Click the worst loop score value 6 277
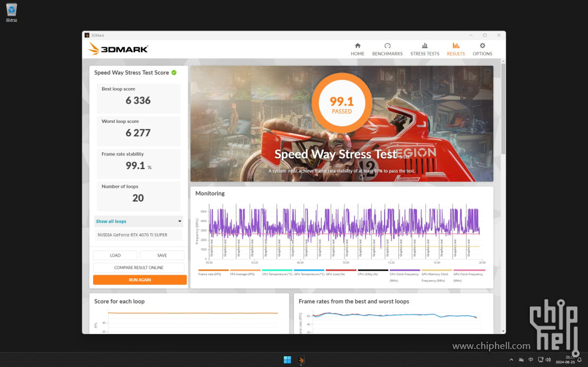The width and height of the screenshot is (588, 367). pos(138,133)
